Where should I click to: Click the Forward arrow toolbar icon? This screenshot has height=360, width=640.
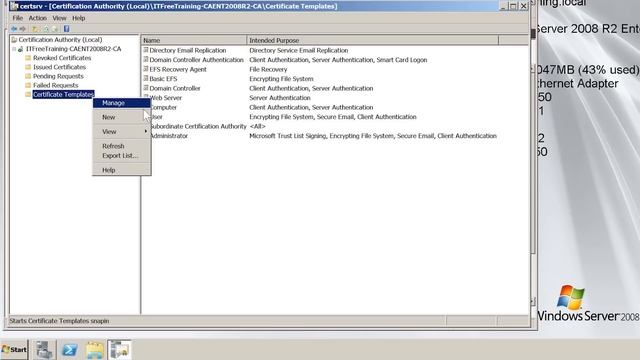pos(23,29)
